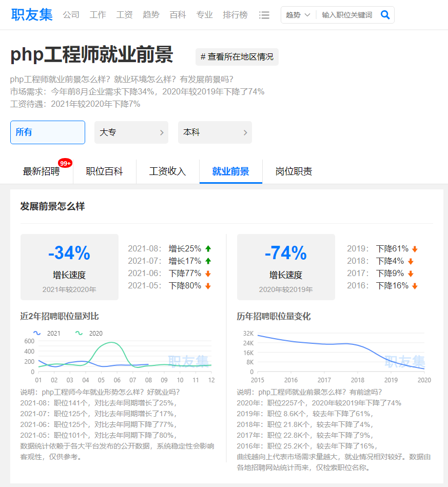Image resolution: width=448 pixels, height=487 pixels.
Task: Switch to the 就业前景 tab
Action: 231,171
